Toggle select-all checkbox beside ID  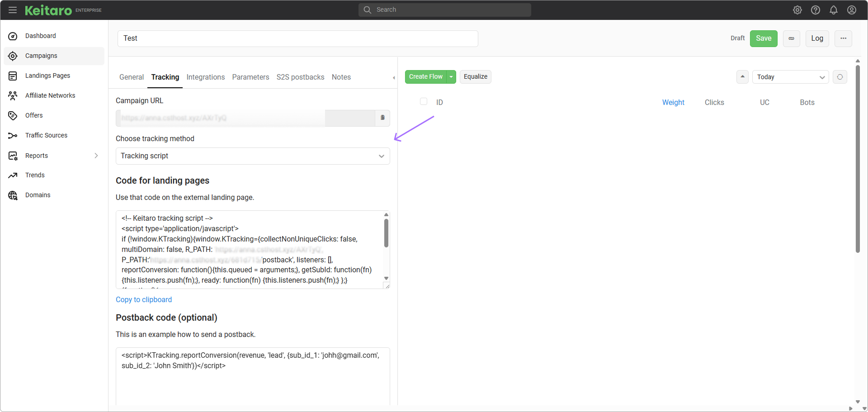pyautogui.click(x=424, y=102)
